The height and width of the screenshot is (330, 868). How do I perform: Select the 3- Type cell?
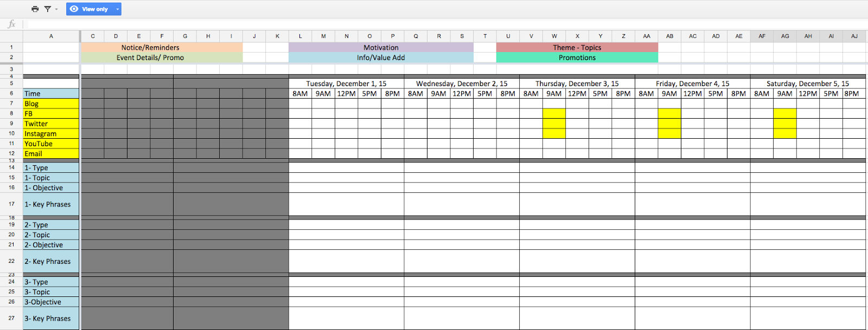point(51,282)
